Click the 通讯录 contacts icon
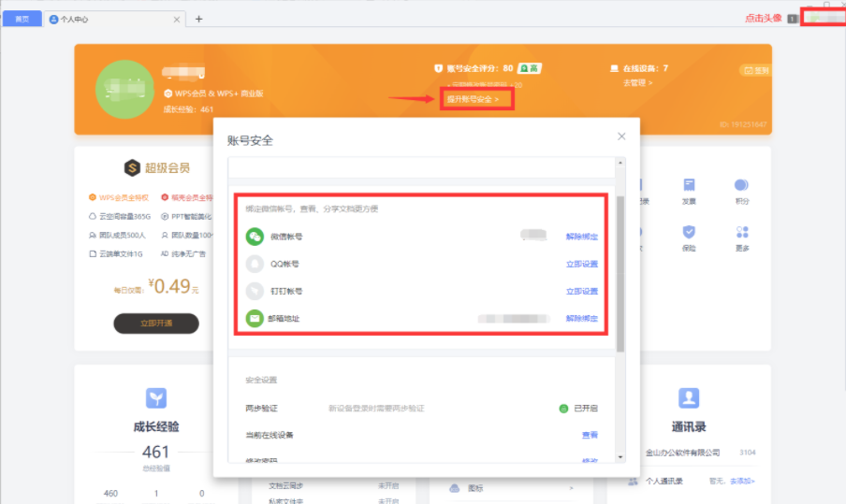This screenshot has width=846, height=504. pyautogui.click(x=689, y=398)
